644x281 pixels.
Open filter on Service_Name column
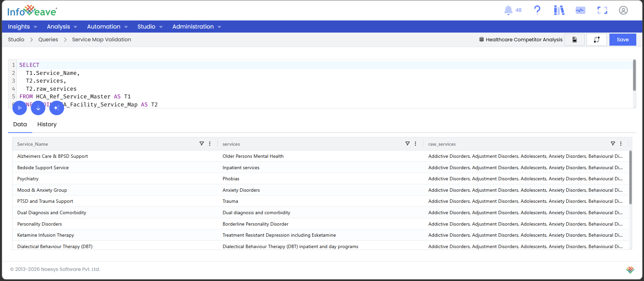pyautogui.click(x=202, y=144)
